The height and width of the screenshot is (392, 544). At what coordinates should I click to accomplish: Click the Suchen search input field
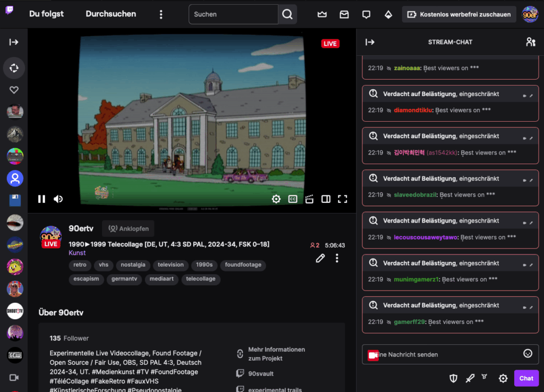233,14
